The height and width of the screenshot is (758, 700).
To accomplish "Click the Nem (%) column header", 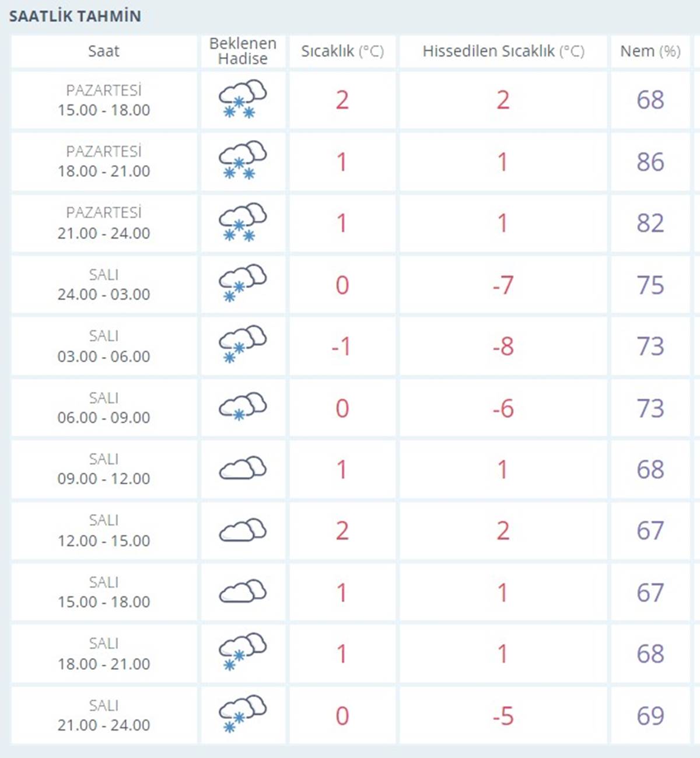I will [x=650, y=51].
